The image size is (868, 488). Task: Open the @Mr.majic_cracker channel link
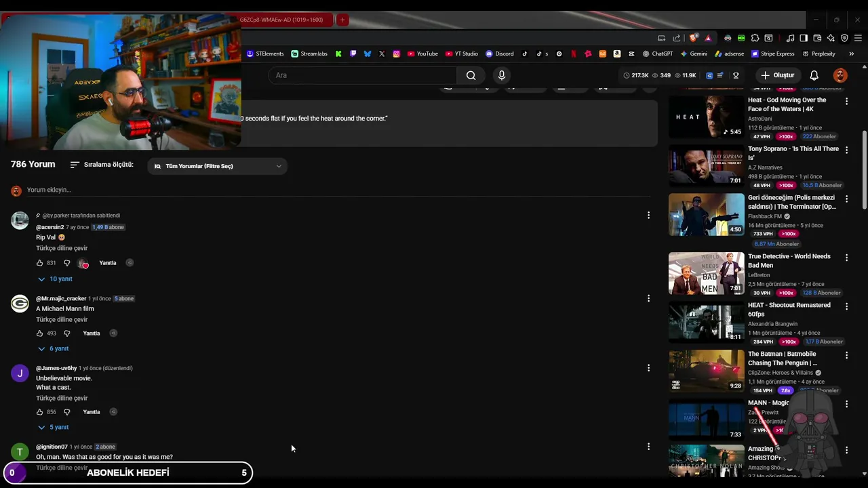(61, 298)
